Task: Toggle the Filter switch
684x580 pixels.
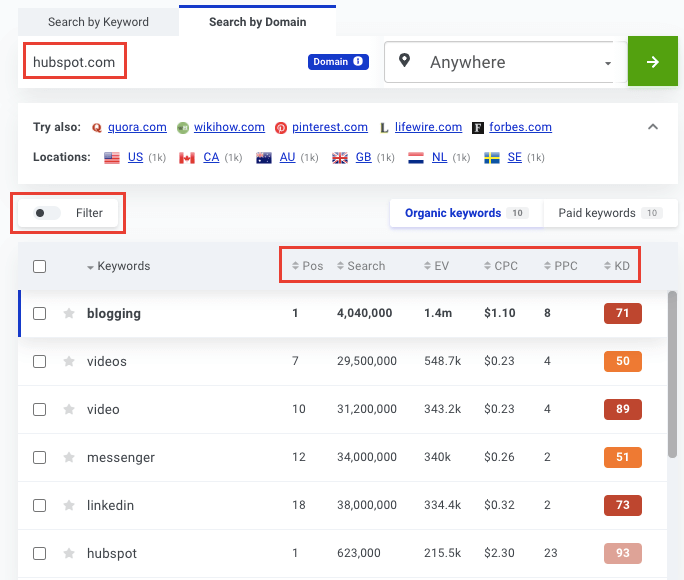Action: (x=47, y=213)
